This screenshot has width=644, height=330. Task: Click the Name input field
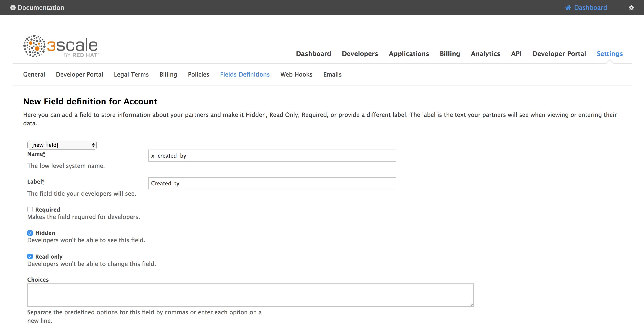pos(272,156)
